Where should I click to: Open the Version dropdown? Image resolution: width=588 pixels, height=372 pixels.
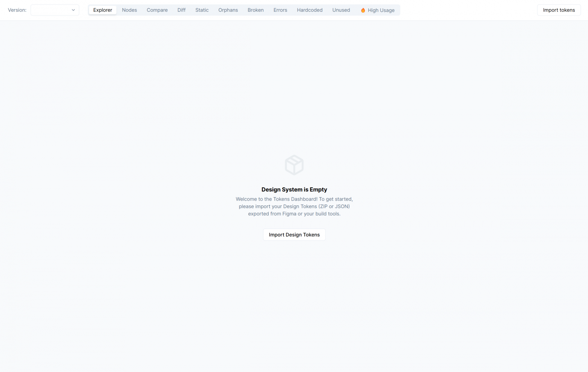(x=55, y=10)
